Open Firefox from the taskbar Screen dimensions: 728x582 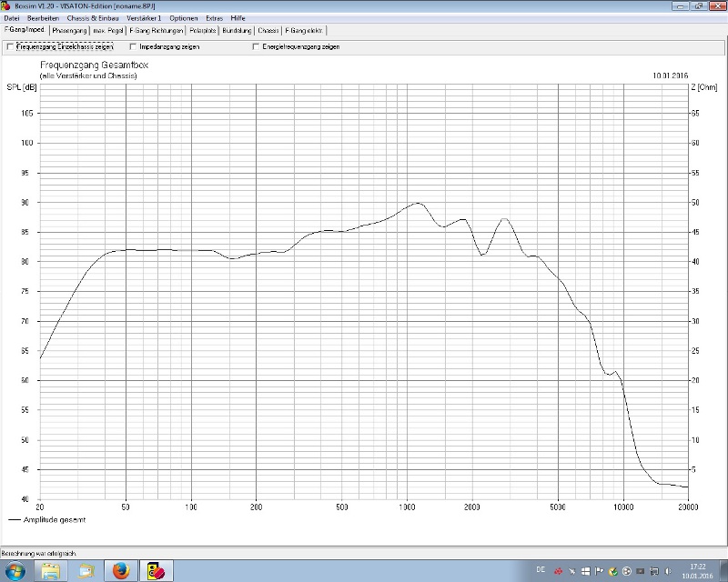pos(119,570)
